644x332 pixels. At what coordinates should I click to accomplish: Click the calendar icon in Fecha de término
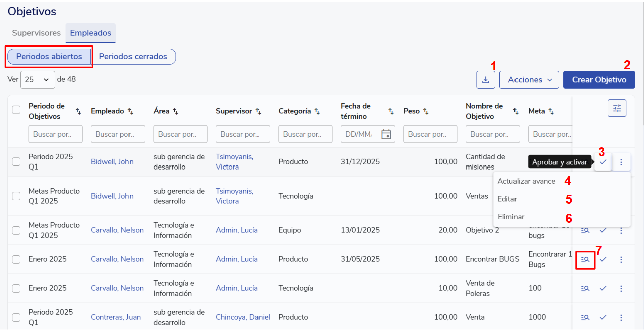click(386, 134)
